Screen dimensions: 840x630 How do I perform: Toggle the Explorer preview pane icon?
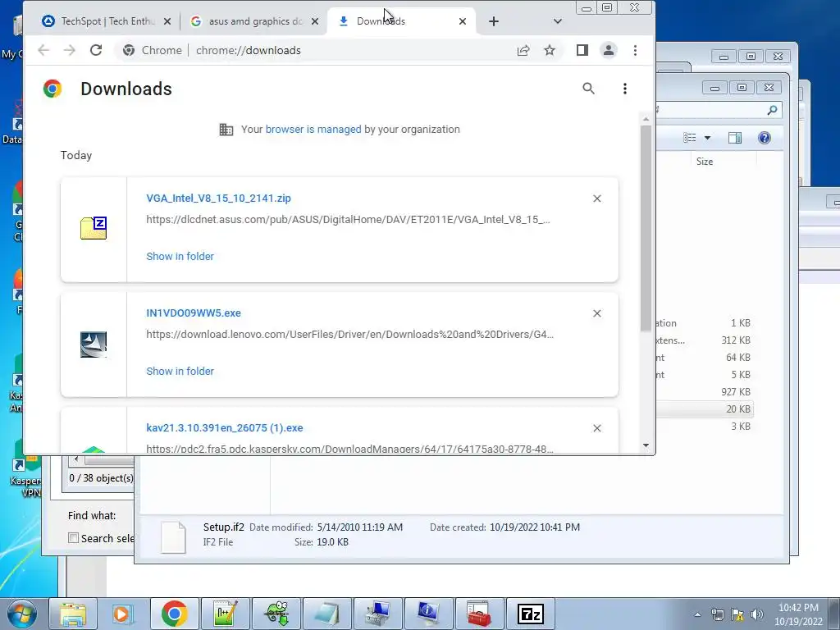click(x=735, y=138)
